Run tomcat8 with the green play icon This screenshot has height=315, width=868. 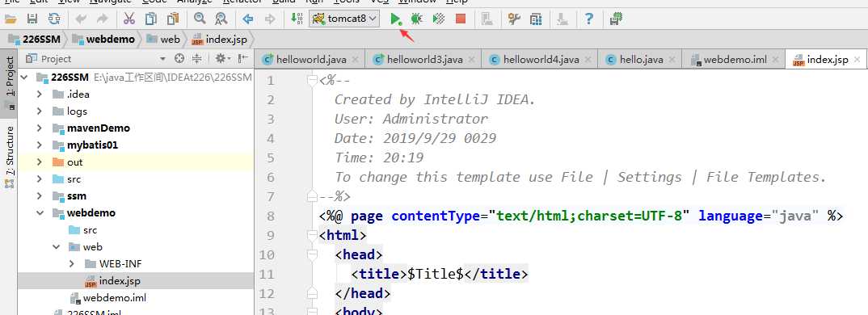[x=395, y=19]
